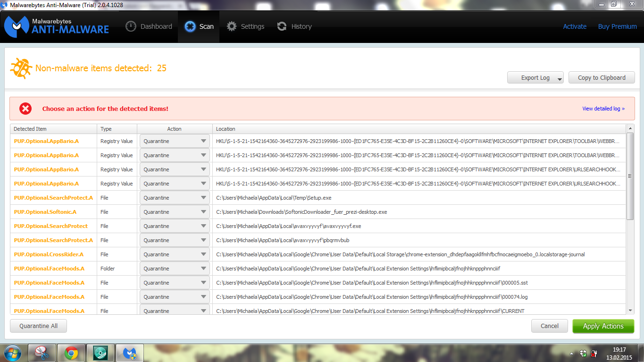Open action dropdown for pbqrmvbub row

(175, 240)
